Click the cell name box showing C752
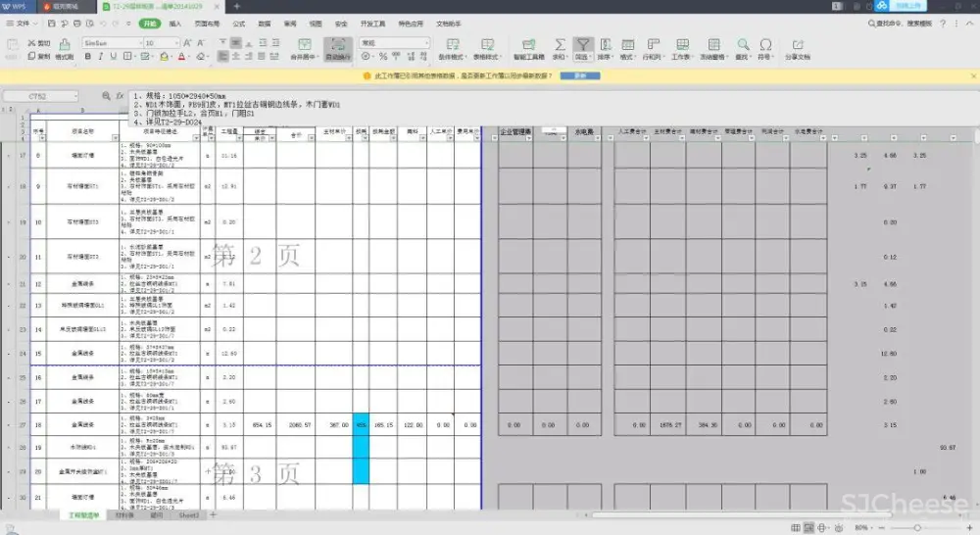The height and width of the screenshot is (535, 980). 44,96
